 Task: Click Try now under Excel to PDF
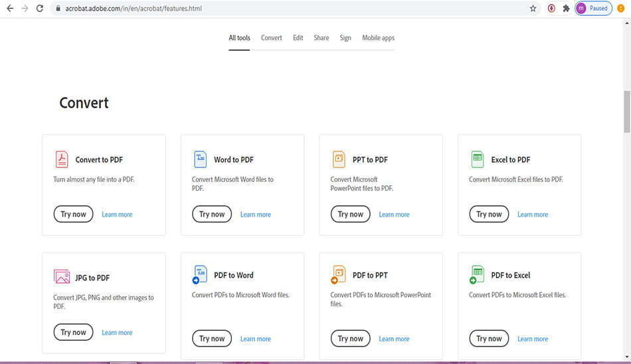pos(489,214)
